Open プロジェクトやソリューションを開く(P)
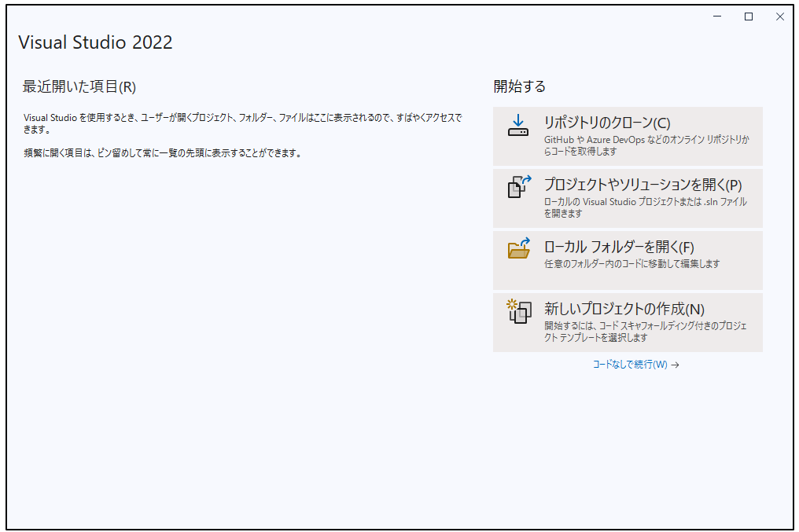The width and height of the screenshot is (799, 532). point(643,185)
